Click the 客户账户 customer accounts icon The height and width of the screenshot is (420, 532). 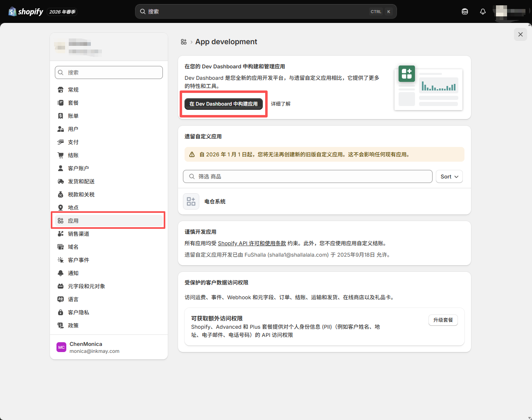61,168
